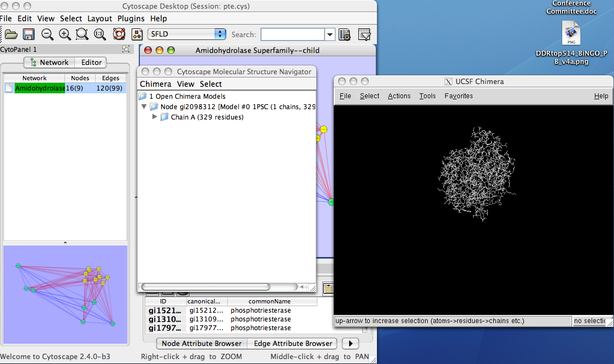614x364 pixels.
Task: Switch to the Network tab in CytoPanel 1
Action: click(x=49, y=62)
